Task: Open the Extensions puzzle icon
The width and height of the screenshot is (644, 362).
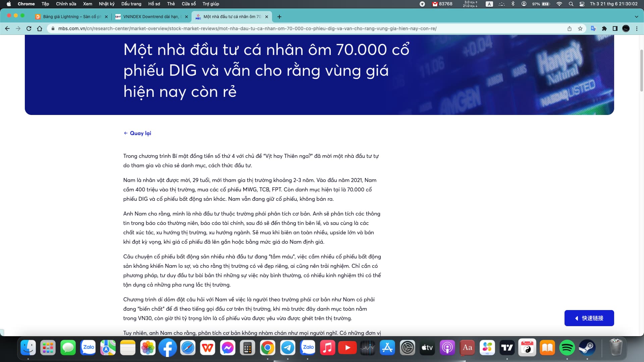Action: 604,28
